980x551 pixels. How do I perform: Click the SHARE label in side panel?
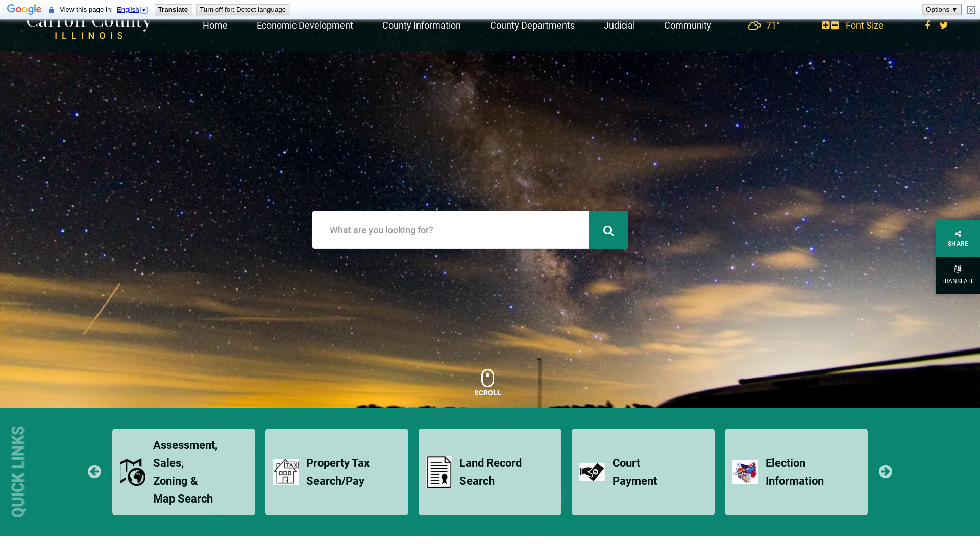pos(958,244)
